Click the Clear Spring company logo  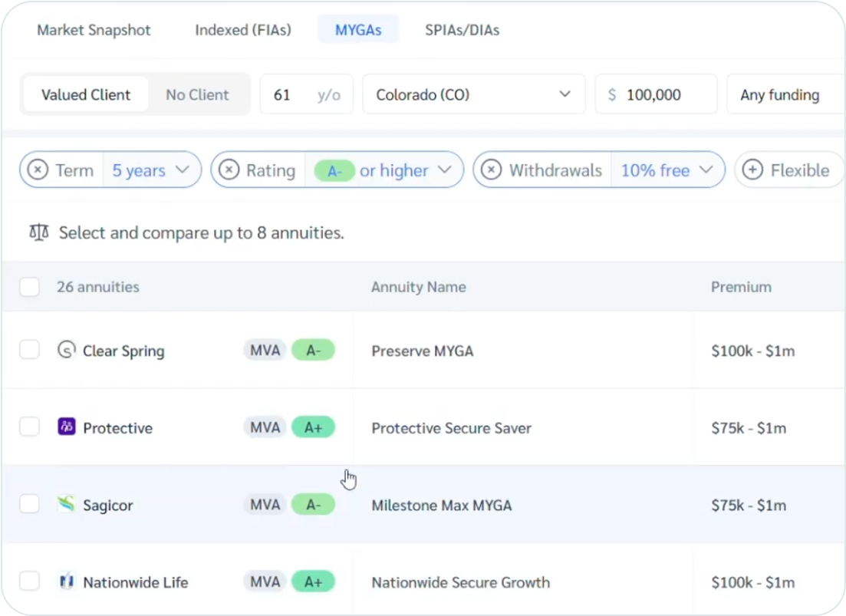point(67,350)
